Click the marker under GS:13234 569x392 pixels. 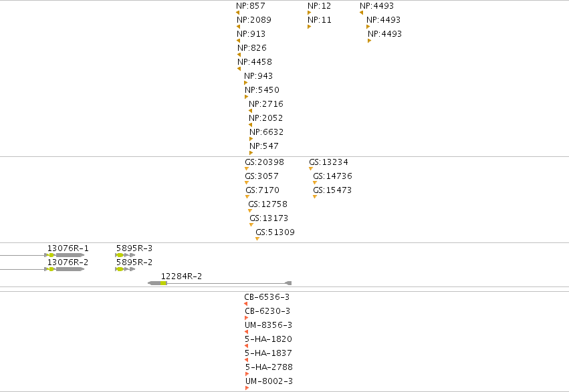point(311,169)
